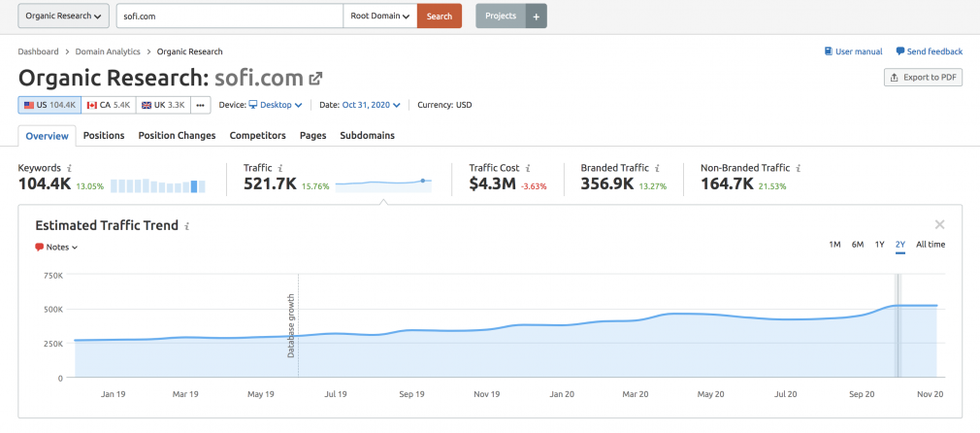The height and width of the screenshot is (433, 980).
Task: Click the Branded Traffic info icon
Action: tap(656, 168)
